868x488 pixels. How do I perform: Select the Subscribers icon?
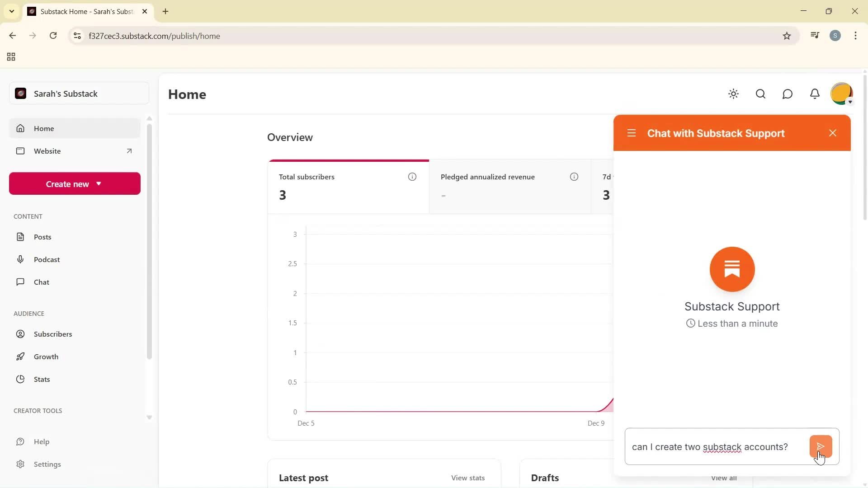click(x=21, y=334)
